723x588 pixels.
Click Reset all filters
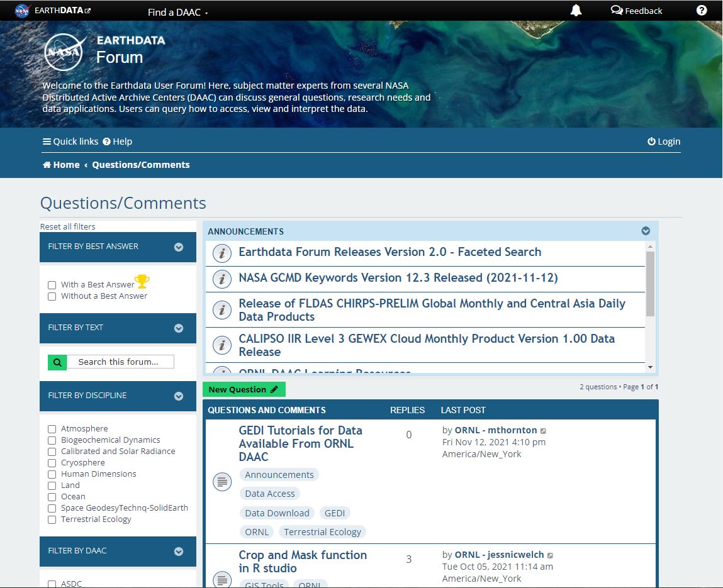(68, 227)
